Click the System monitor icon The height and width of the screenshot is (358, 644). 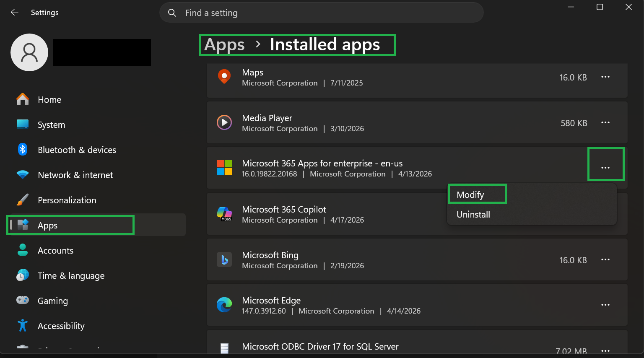(23, 125)
